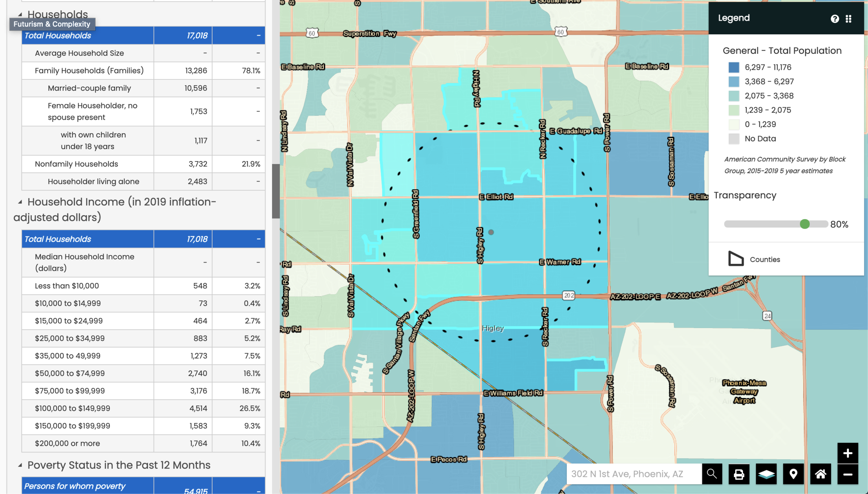Click the gray center point on map
Screen dimensions: 868x494
[x=491, y=232]
